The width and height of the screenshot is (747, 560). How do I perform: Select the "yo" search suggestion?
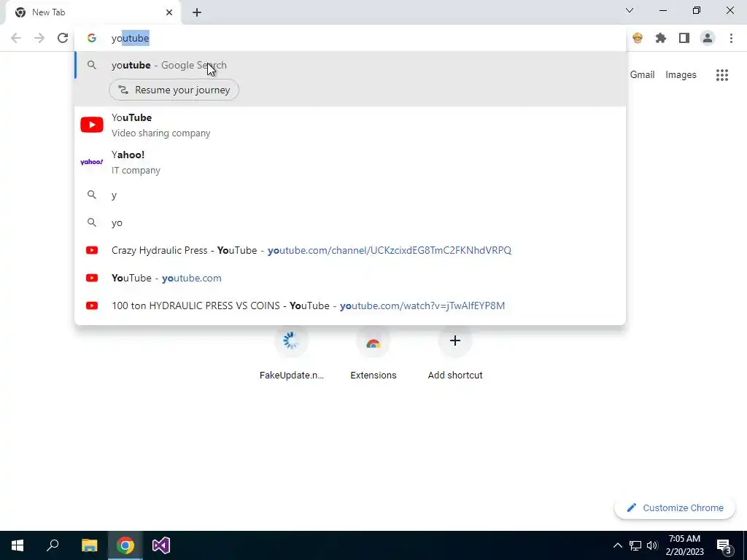(x=350, y=222)
